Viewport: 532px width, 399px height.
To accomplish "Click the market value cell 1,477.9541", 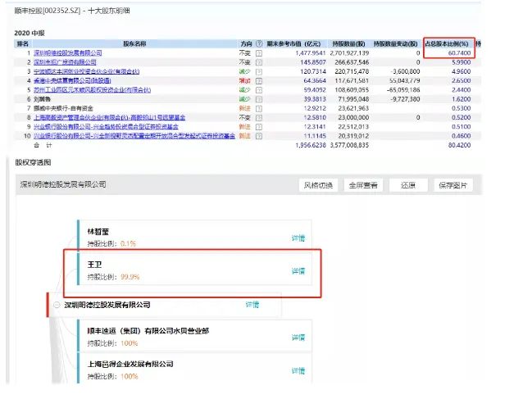I will click(x=311, y=53).
